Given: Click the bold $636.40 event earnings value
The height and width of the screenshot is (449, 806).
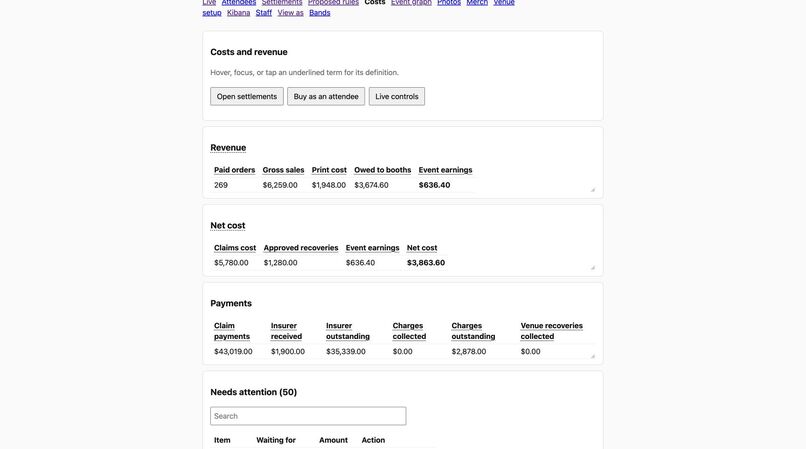Looking at the screenshot, I should [434, 185].
